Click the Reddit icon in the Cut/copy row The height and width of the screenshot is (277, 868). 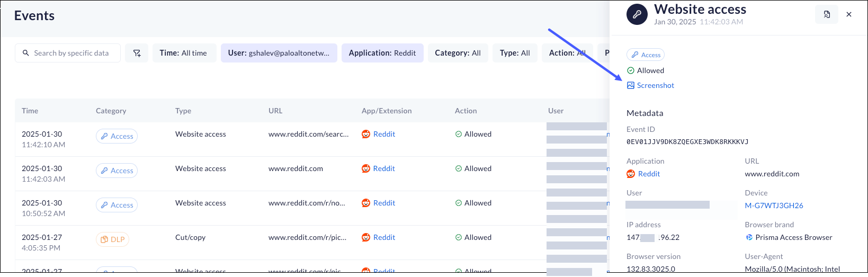click(x=366, y=237)
